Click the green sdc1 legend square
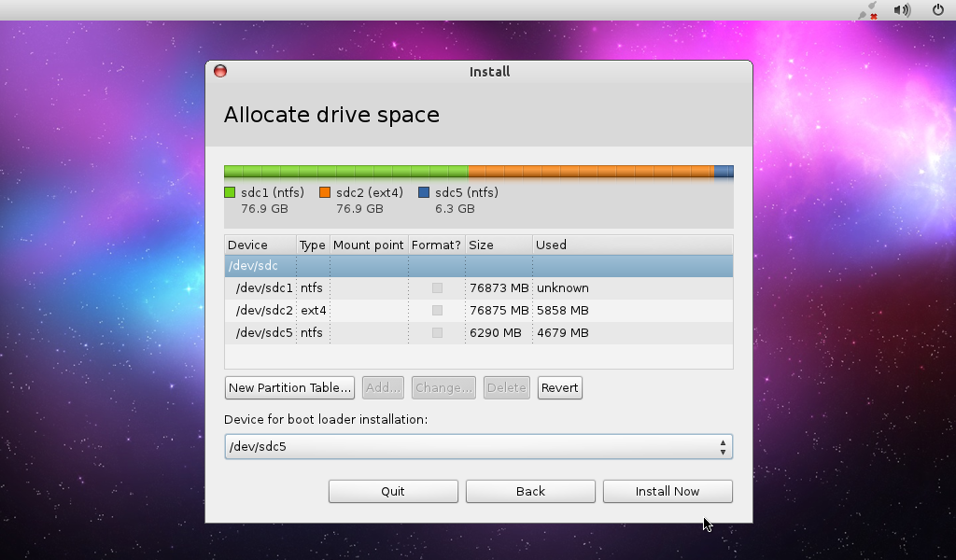The height and width of the screenshot is (560, 956). click(230, 193)
